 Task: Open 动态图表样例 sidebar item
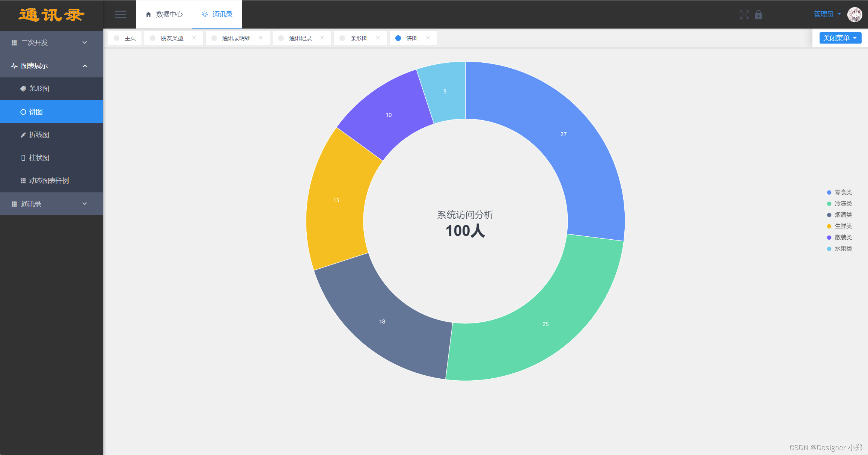[x=49, y=181]
